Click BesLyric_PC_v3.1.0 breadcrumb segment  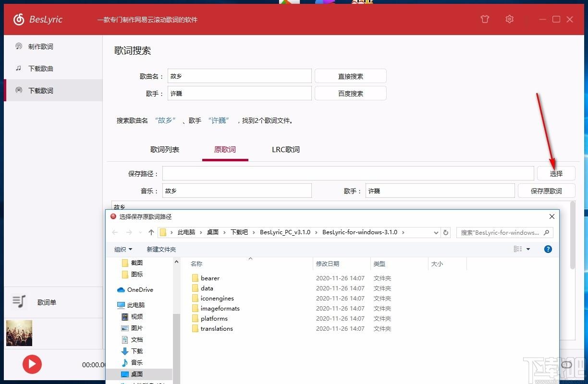(x=286, y=232)
